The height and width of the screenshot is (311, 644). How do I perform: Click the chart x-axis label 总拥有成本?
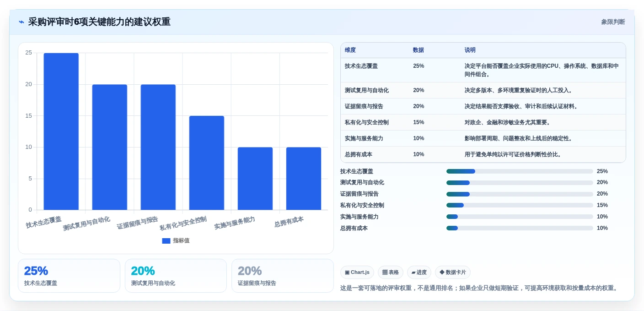[x=289, y=222]
